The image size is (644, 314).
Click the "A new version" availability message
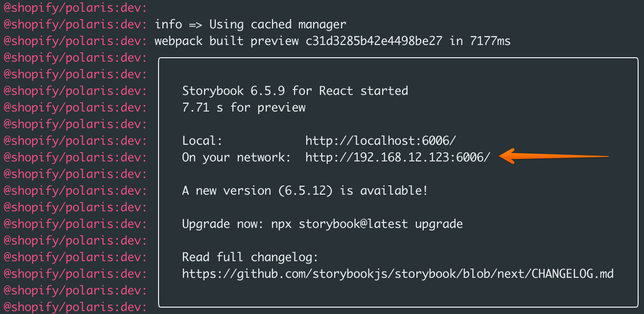tap(305, 191)
